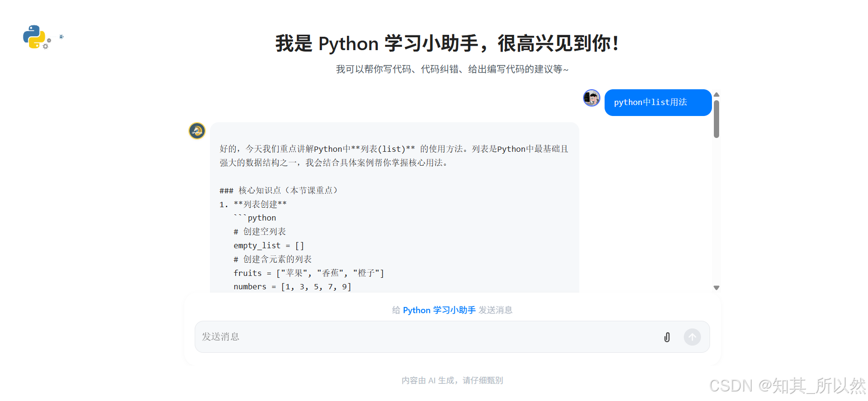Click the line '1. **列表创建**'
The height and width of the screenshot is (401, 868).
click(x=253, y=204)
